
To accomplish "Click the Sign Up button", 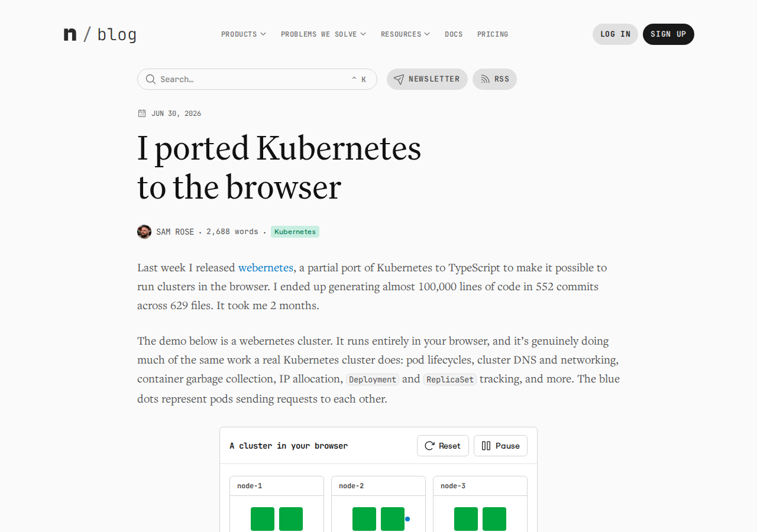I will (668, 34).
